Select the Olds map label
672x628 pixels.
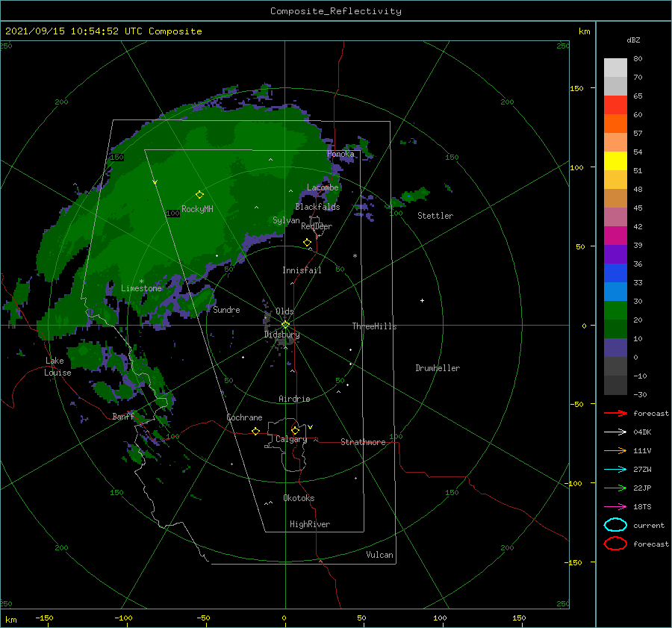tap(284, 311)
